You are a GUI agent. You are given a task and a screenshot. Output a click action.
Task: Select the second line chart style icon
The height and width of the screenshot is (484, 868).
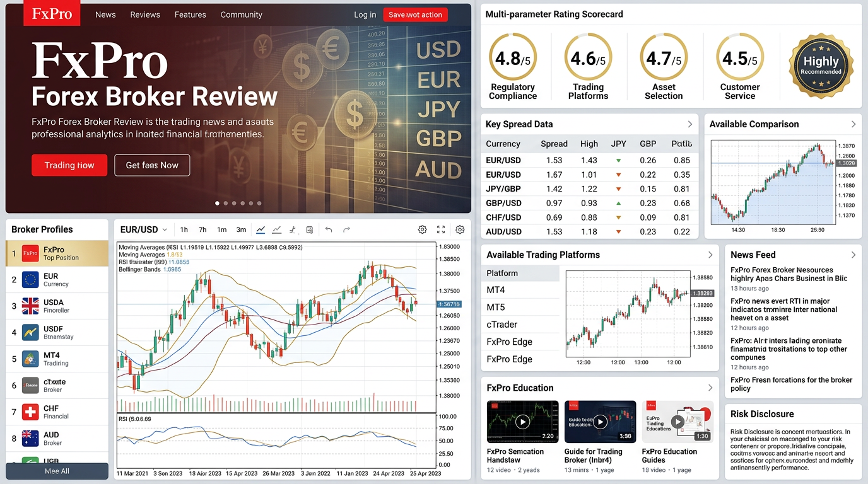[276, 229]
